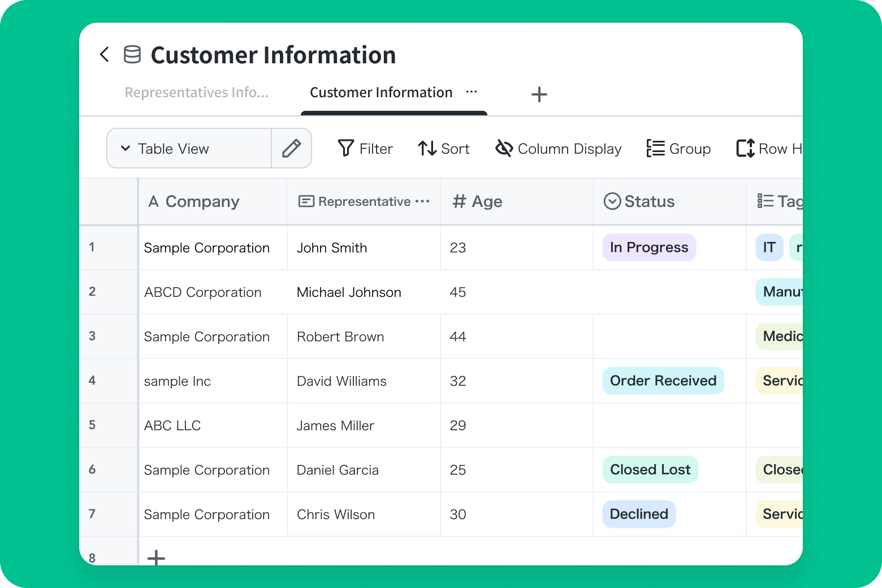This screenshot has width=882, height=588.
Task: Switch to Representatives Info tab
Action: click(x=196, y=93)
